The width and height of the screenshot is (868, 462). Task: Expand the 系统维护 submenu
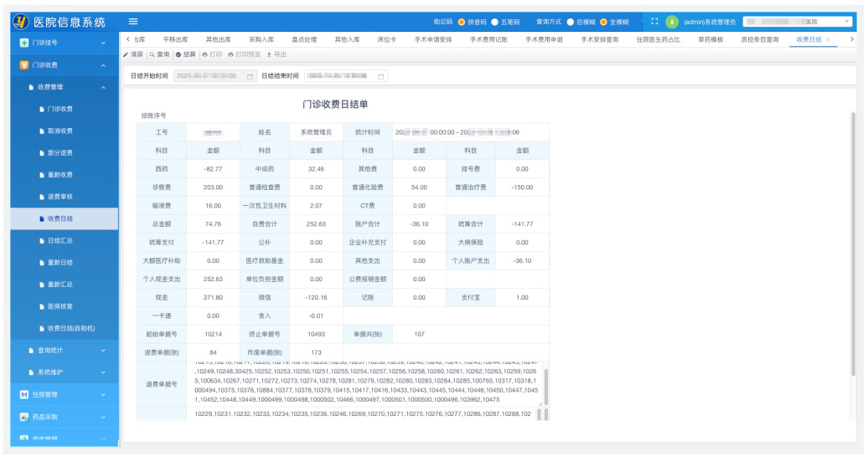coord(104,372)
